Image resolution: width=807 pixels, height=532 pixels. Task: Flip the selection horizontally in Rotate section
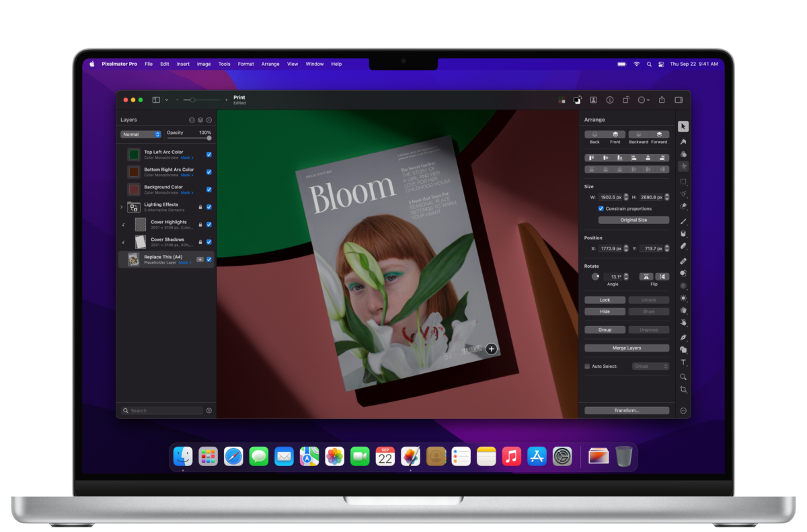tap(661, 276)
